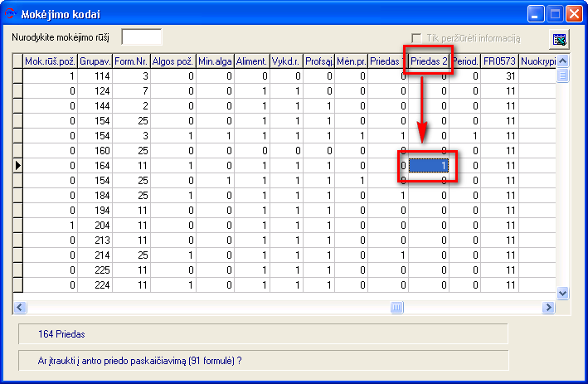Click the app icon in the title bar

click(11, 13)
